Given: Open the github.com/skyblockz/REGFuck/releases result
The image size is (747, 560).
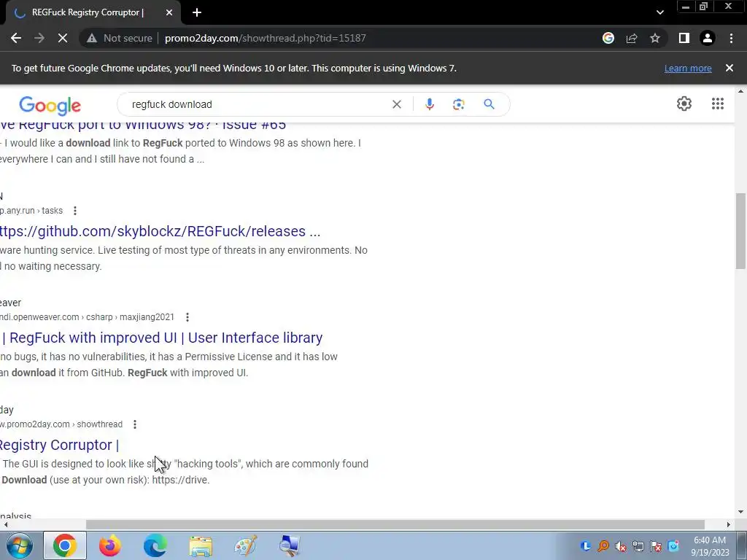Looking at the screenshot, I should (x=160, y=231).
